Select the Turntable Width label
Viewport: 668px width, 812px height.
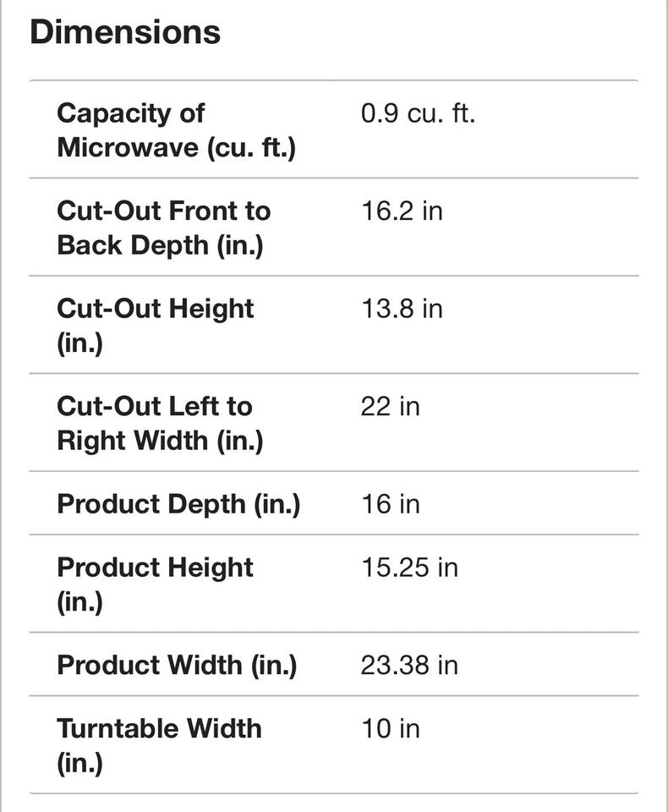[159, 745]
